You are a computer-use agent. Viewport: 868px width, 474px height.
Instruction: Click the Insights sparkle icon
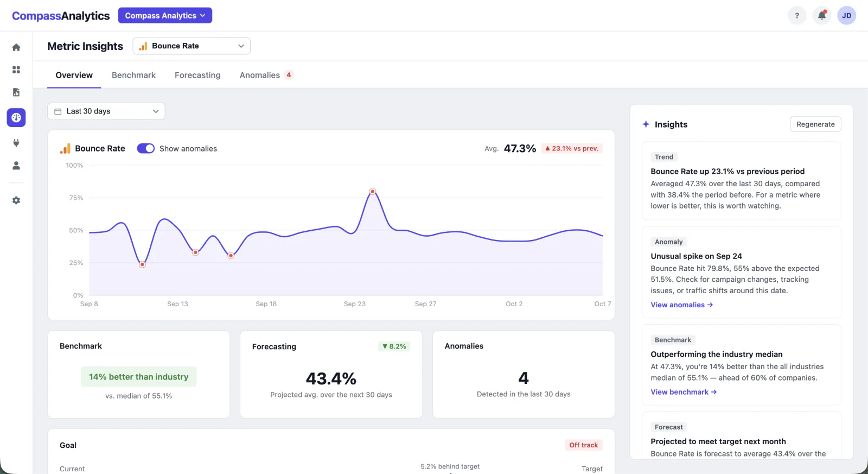point(646,124)
